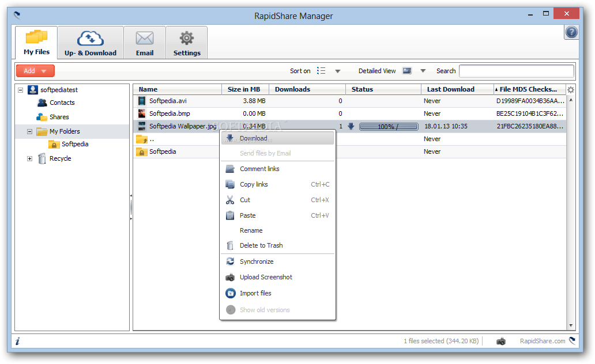
Task: Open the Add button dropdown
Action: 44,71
